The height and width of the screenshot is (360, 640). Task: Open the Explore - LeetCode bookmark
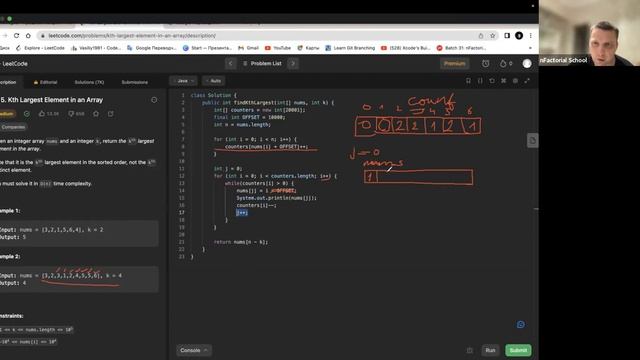click(x=40, y=48)
